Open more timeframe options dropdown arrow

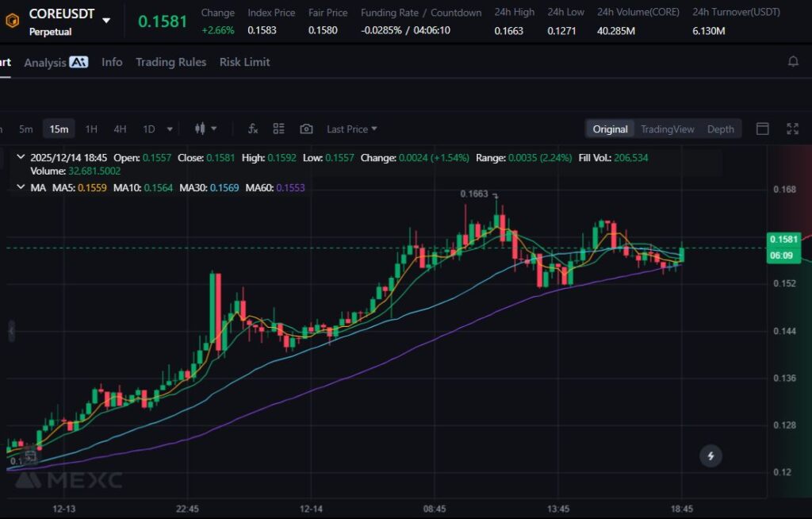click(171, 129)
